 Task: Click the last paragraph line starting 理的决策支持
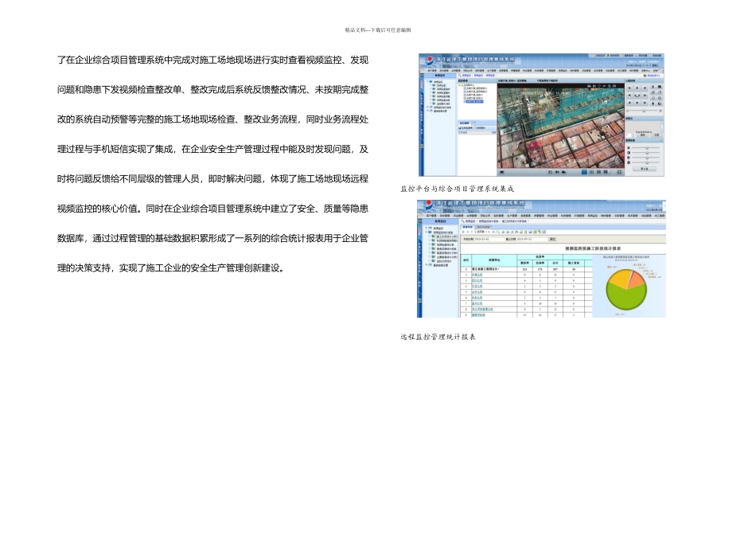[x=171, y=267]
